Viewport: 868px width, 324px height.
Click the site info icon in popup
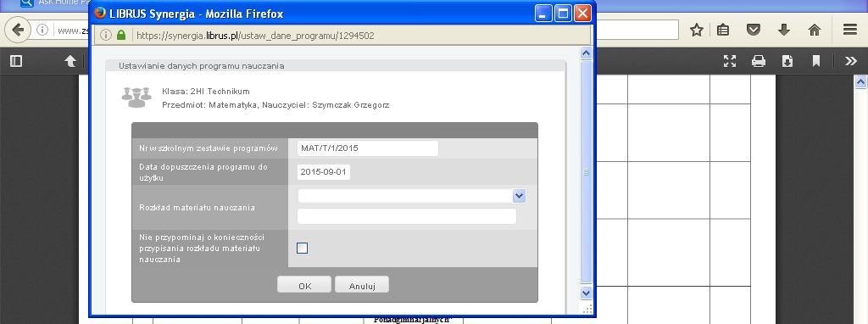click(x=106, y=36)
